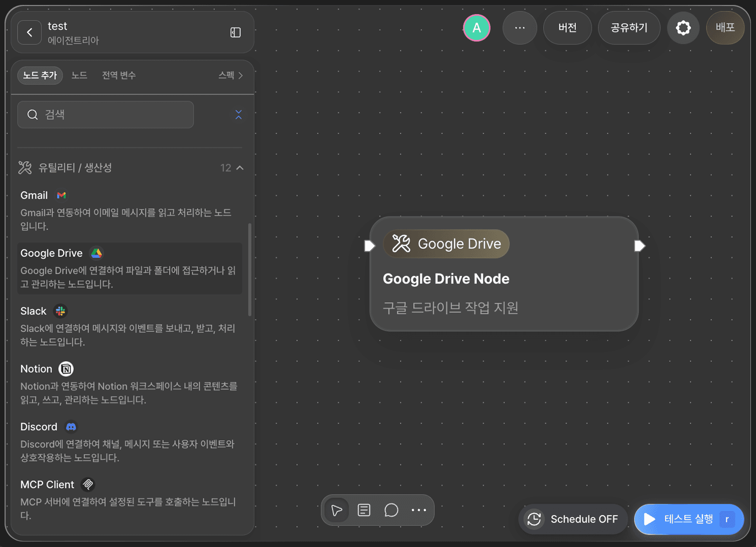Image resolution: width=756 pixels, height=547 pixels.
Task: Toggle the sidebar panel layout icon
Action: click(x=236, y=32)
